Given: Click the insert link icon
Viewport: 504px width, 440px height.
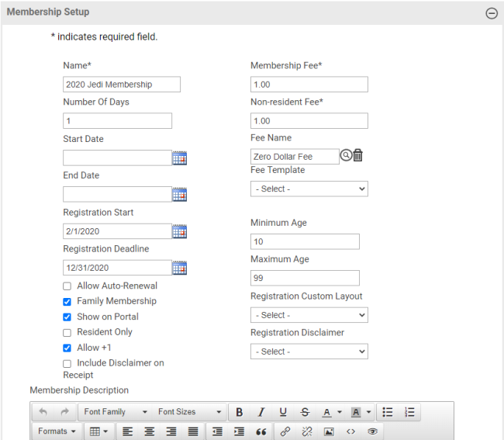Looking at the screenshot, I should tap(285, 431).
